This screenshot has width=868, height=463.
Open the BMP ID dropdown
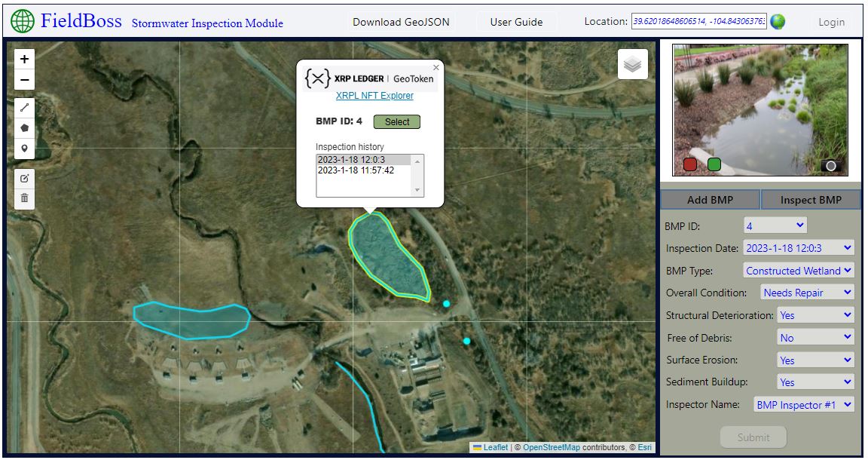[x=775, y=225]
